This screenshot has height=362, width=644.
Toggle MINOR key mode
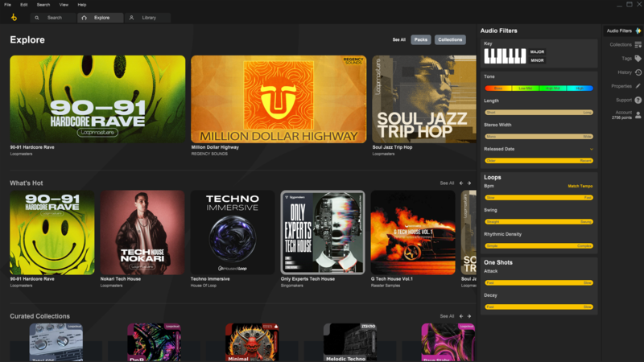(537, 60)
